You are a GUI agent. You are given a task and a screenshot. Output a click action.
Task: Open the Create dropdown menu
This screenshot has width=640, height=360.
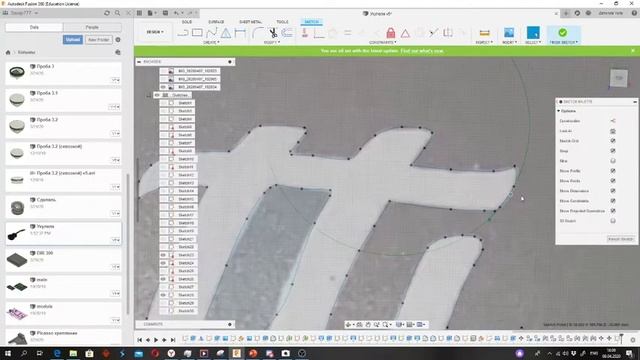coord(211,42)
